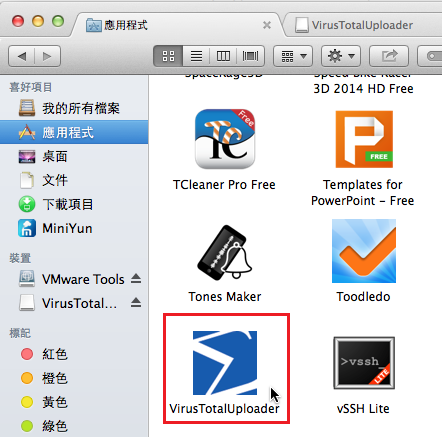The width and height of the screenshot is (442, 437).
Task: Open the VirusTotalUploader app icon
Action: click(225, 363)
